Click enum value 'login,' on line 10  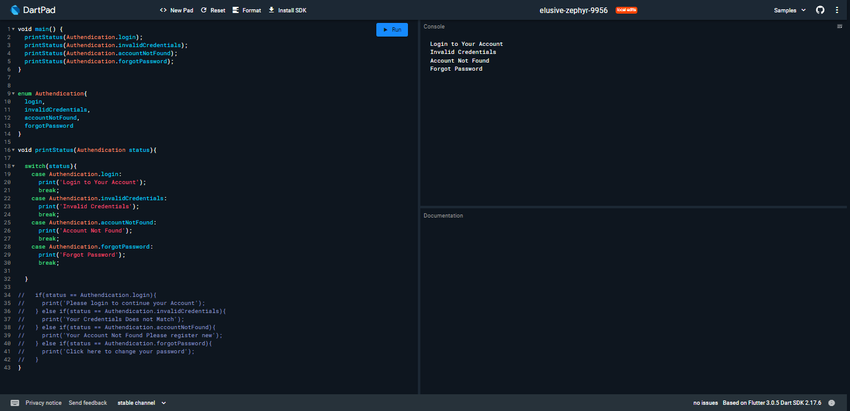coord(35,101)
